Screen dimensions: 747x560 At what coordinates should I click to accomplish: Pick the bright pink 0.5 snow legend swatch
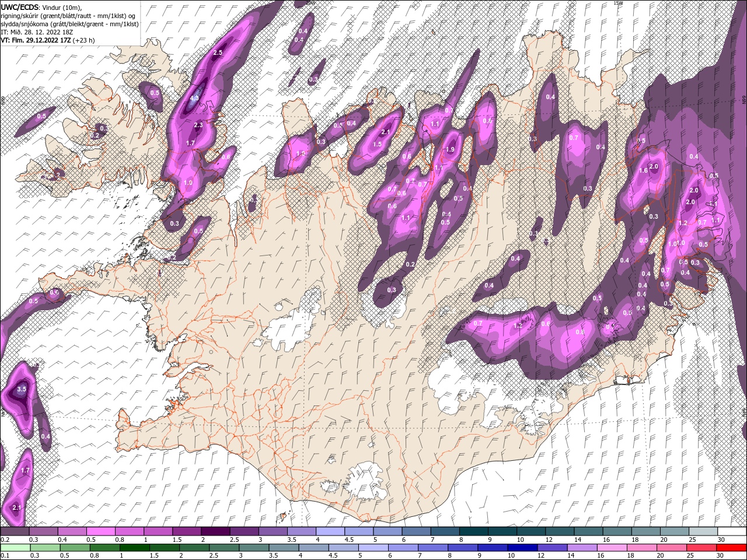coord(100,531)
